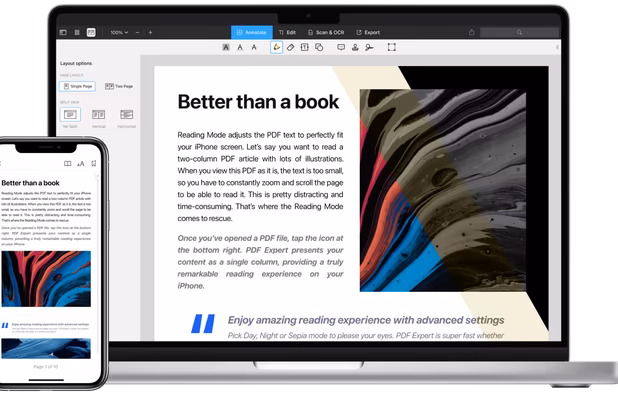Select the stamp tool

pos(355,47)
